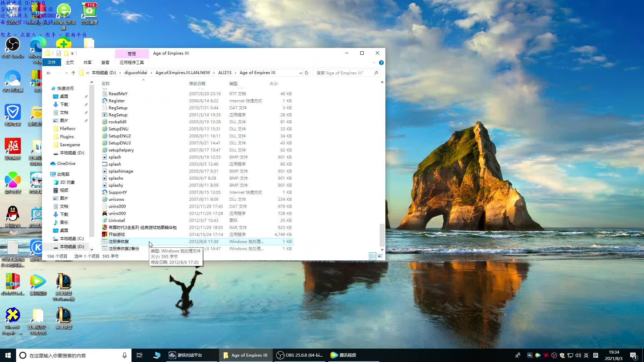Open Explorer help question mark
Screen dimensions: 644x362
tap(381, 63)
